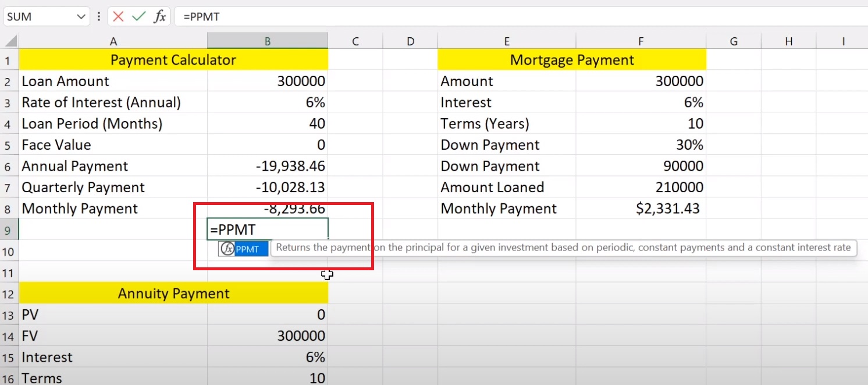Click the vertical ellipsis next to Name Box
This screenshot has height=385, width=868.
[99, 16]
